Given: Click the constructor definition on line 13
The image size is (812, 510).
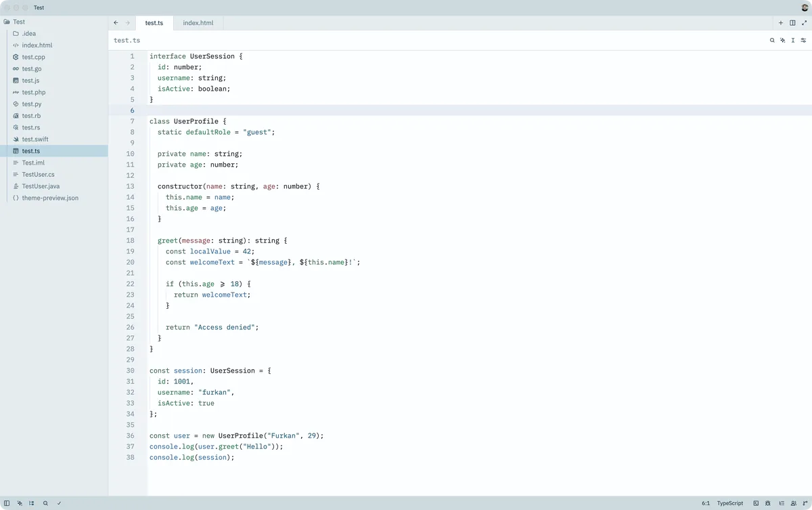Looking at the screenshot, I should pyautogui.click(x=239, y=186).
